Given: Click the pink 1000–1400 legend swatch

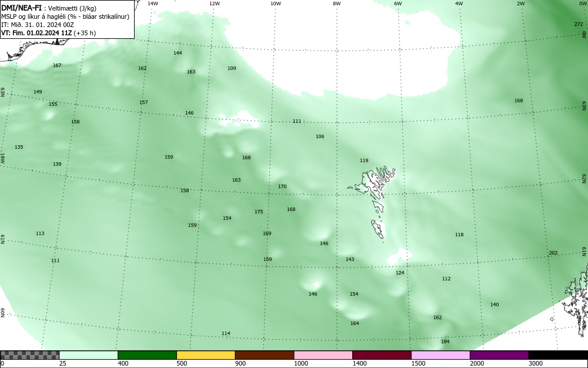Looking at the screenshot, I should coord(323,355).
